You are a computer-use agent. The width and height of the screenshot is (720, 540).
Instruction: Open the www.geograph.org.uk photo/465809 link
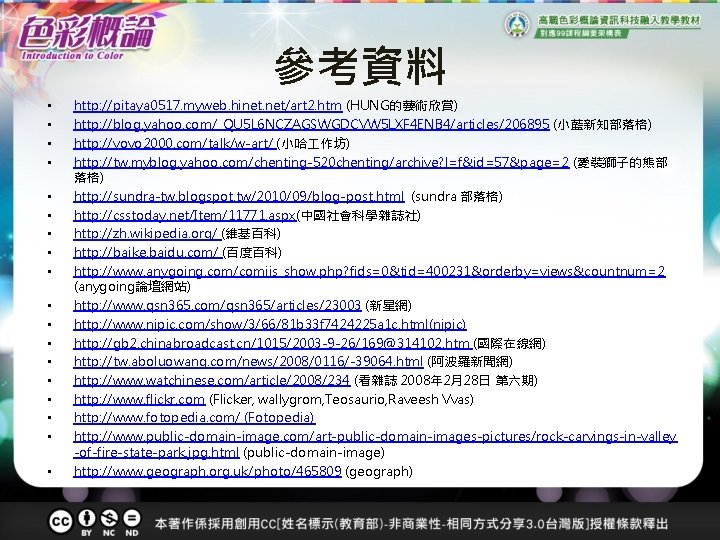pyautogui.click(x=208, y=472)
